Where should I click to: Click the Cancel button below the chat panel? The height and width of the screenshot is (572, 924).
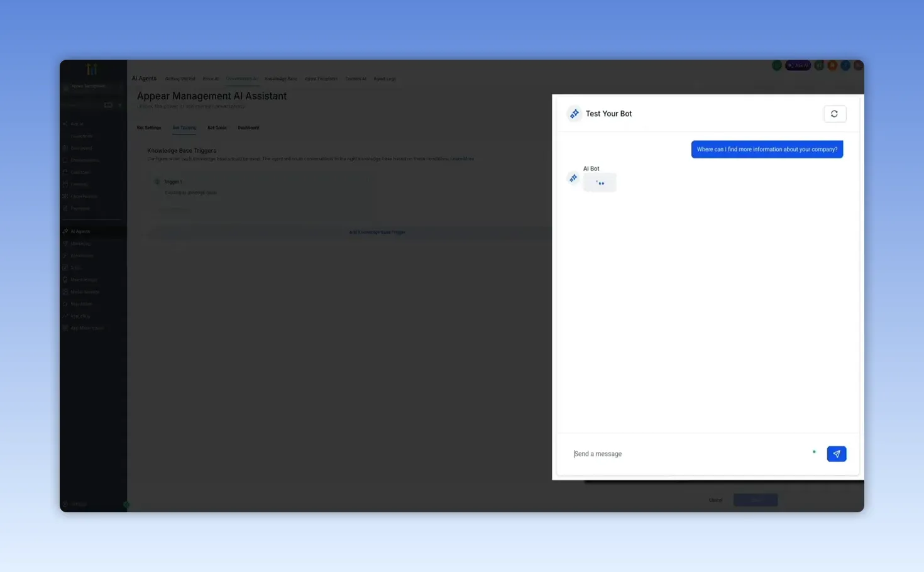715,500
